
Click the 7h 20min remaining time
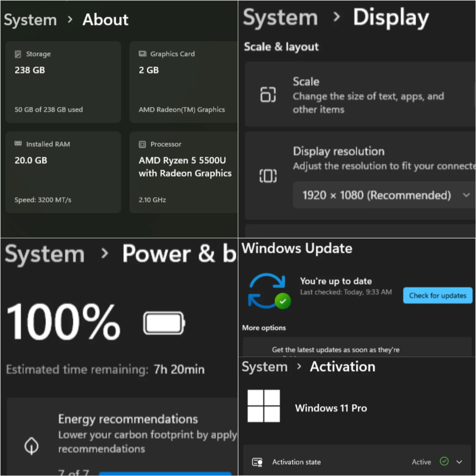[179, 370]
